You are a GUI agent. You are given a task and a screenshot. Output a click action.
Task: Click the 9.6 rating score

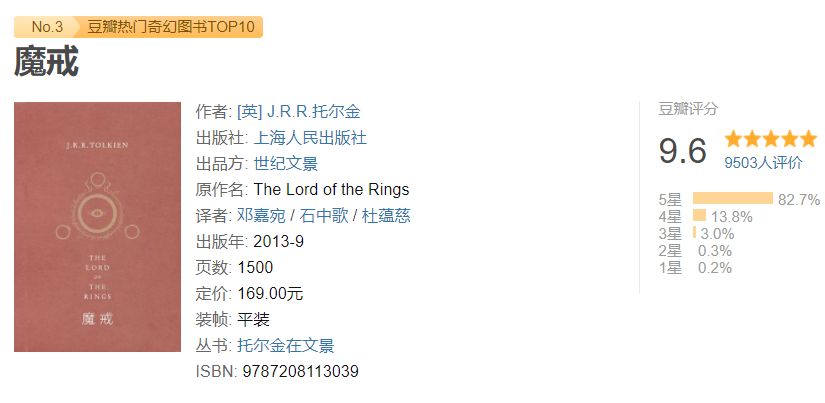(x=682, y=150)
